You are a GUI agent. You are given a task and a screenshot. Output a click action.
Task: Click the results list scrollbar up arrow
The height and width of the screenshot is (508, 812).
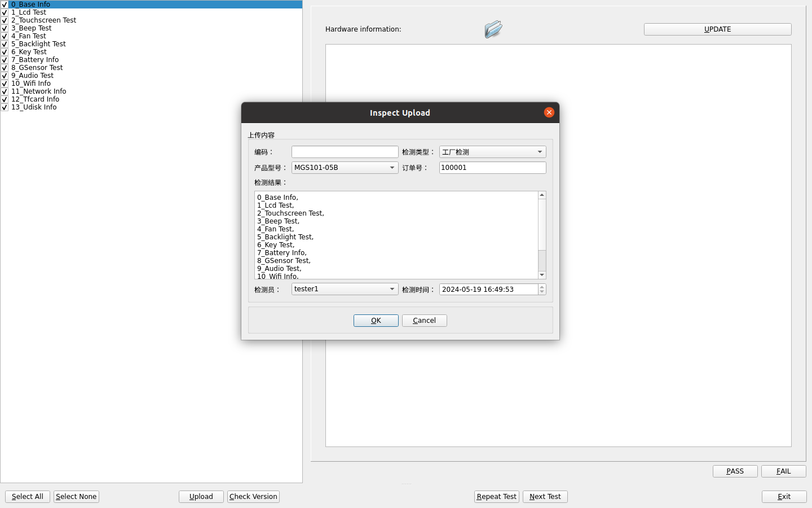pyautogui.click(x=542, y=195)
